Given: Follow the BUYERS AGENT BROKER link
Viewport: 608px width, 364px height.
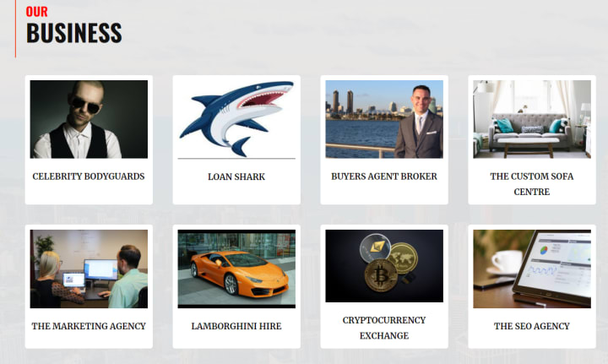Looking at the screenshot, I should click(384, 177).
